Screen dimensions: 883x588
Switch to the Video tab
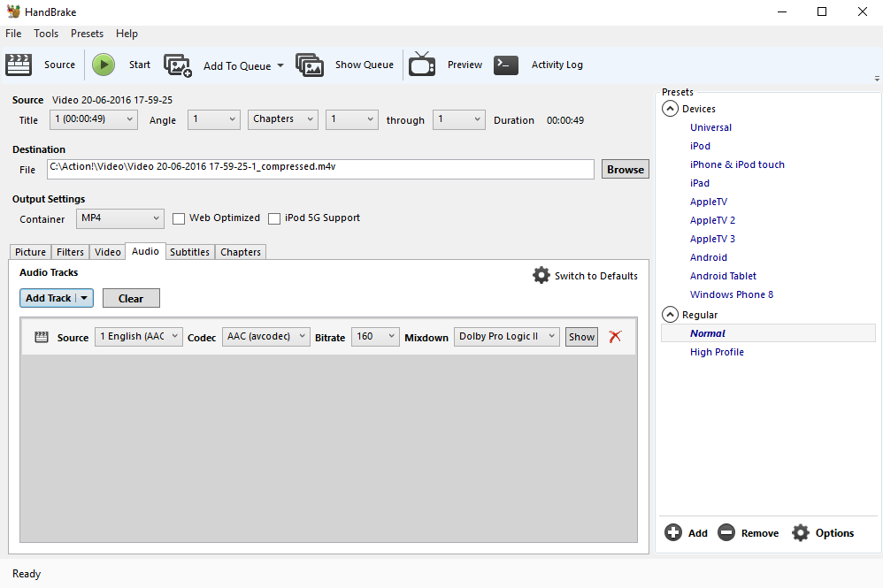tap(108, 252)
